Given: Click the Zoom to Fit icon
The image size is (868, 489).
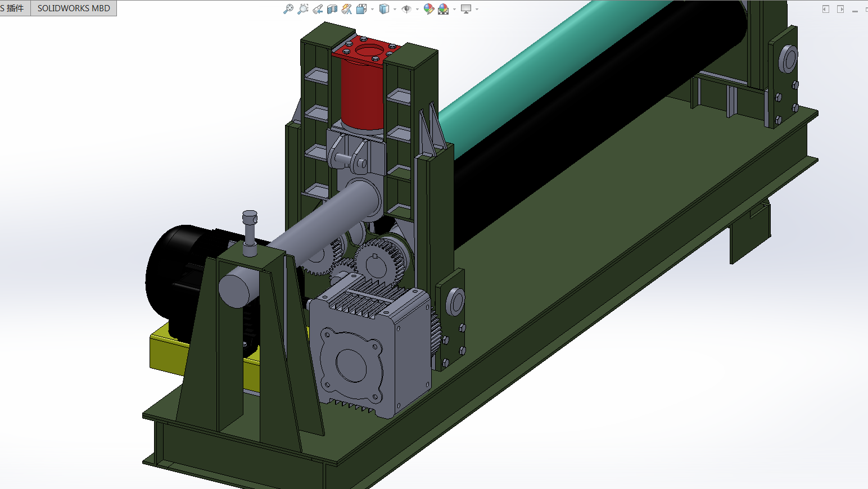Looking at the screenshot, I should [x=288, y=9].
